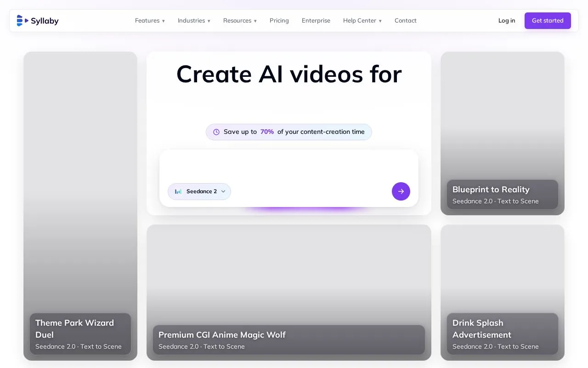
Task: Expand the Help Center menu
Action: tap(362, 21)
